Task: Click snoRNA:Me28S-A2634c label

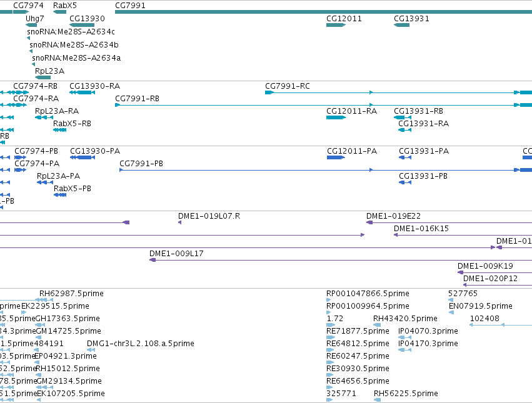Action: [x=71, y=31]
